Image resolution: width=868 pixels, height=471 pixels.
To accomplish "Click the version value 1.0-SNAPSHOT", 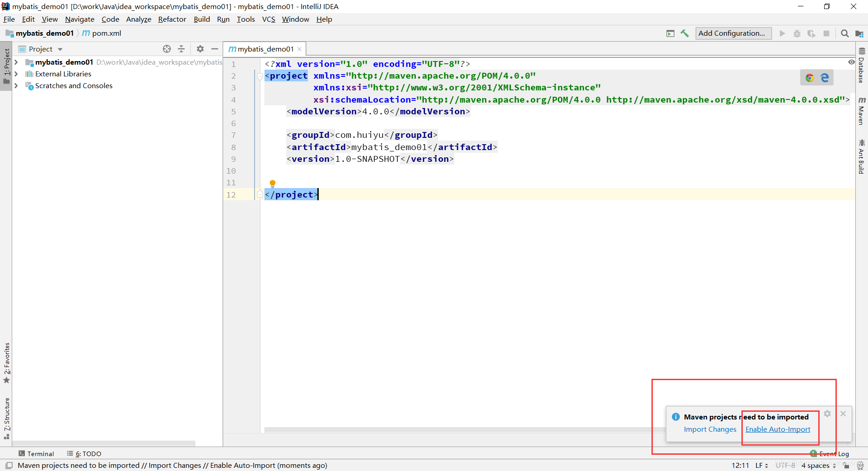I will pyautogui.click(x=368, y=159).
